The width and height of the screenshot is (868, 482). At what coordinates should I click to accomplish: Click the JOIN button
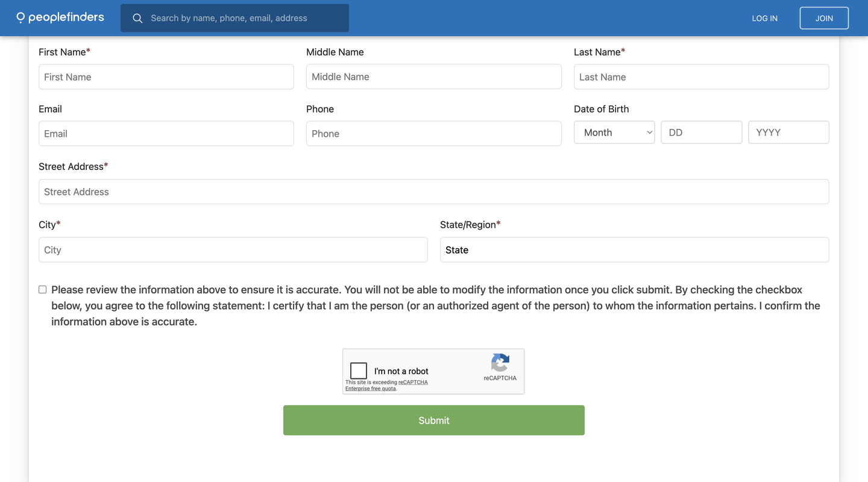pos(824,18)
